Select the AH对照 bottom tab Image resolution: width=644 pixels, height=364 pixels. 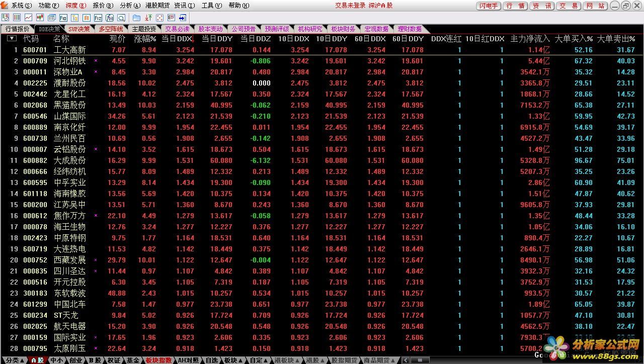click(x=188, y=360)
